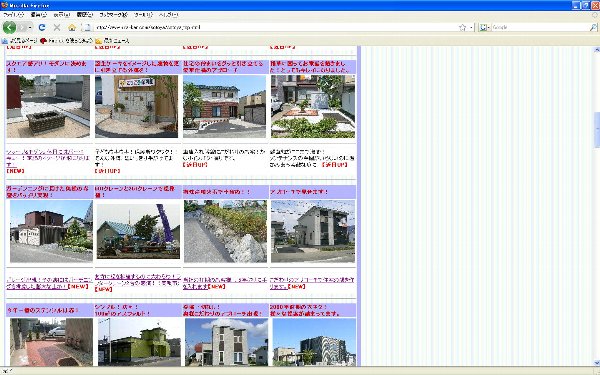
Task: Go back with the green arrow button
Action: [x=9, y=27]
